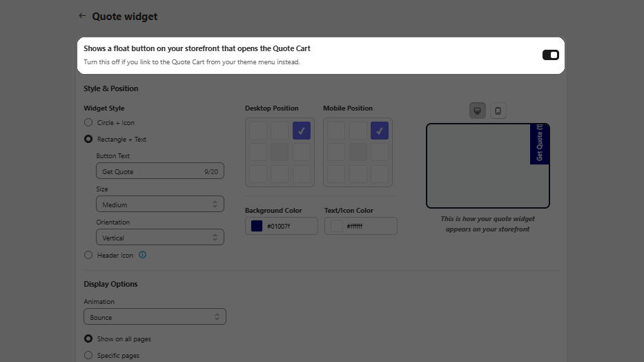The width and height of the screenshot is (644, 362).
Task: Select the Circle + Icon widget style
Action: tap(88, 122)
